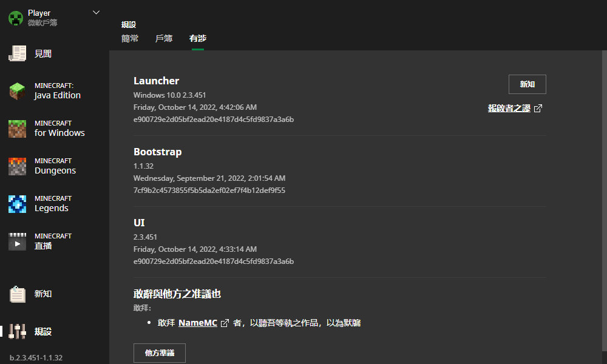607x364 pixels.
Task: Click the Wednesday, September 21, 2022 text
Action: [x=209, y=178]
